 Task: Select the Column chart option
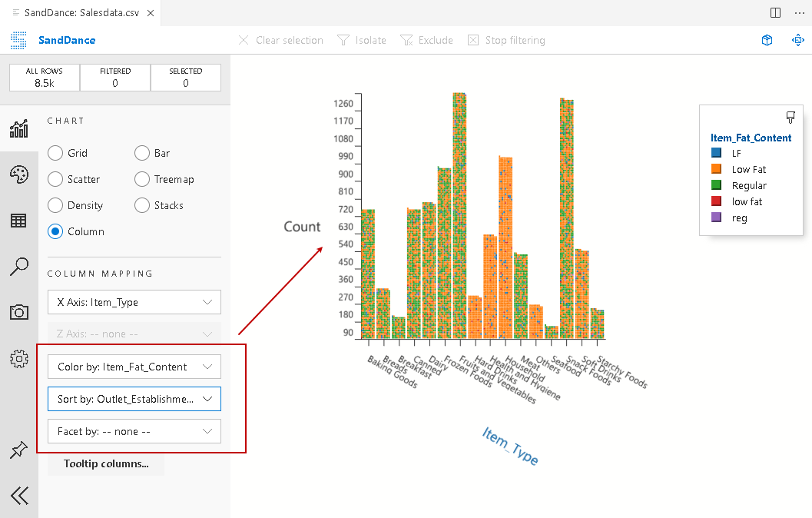76,231
